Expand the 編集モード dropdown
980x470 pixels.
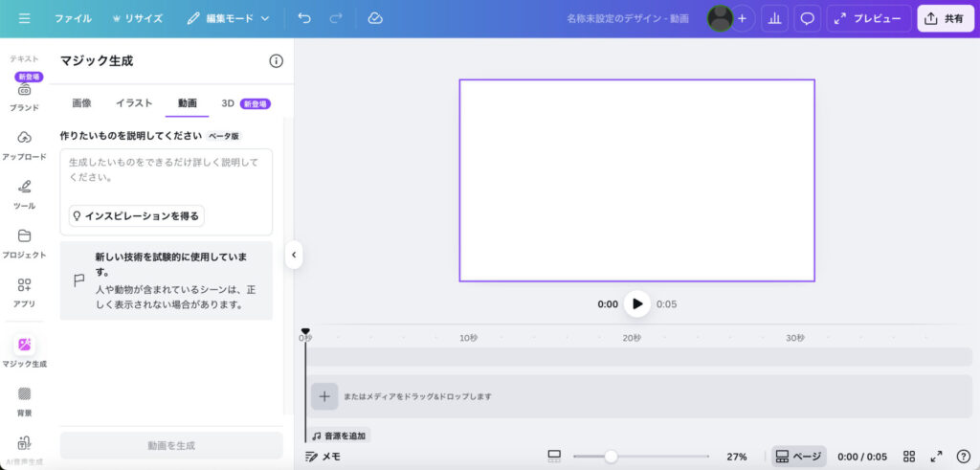click(x=229, y=18)
